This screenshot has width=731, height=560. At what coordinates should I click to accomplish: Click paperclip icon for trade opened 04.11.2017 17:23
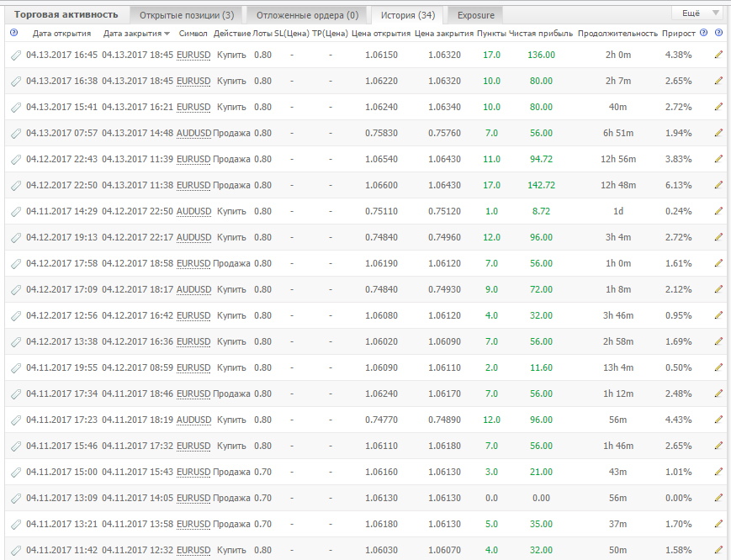pyautogui.click(x=15, y=420)
